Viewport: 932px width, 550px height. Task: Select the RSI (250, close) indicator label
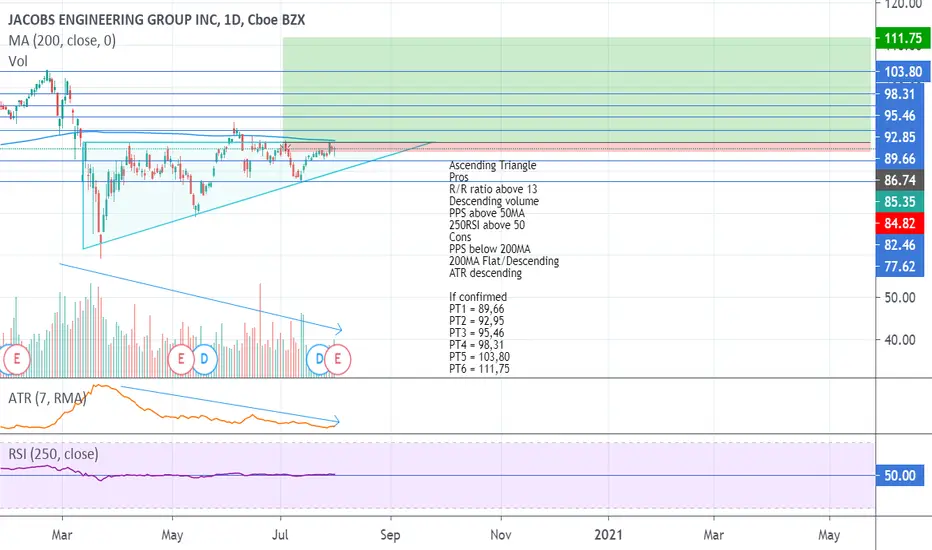tap(53, 454)
